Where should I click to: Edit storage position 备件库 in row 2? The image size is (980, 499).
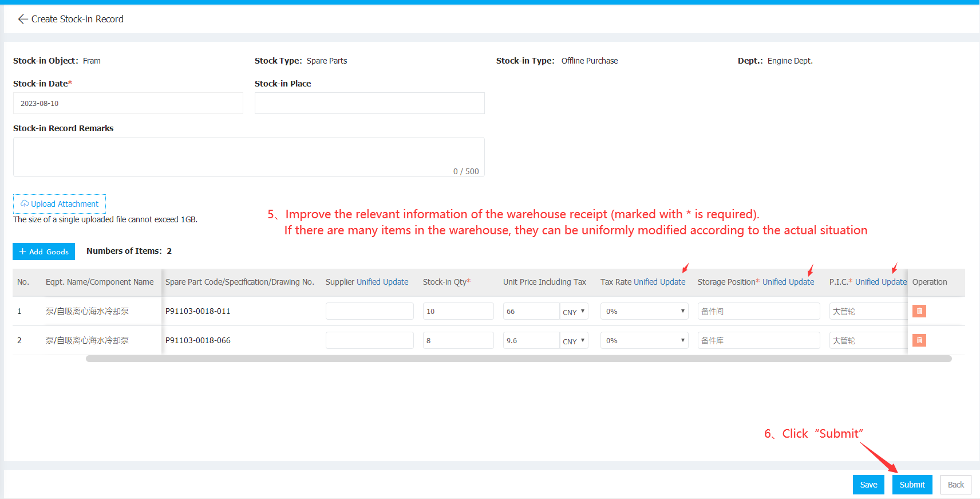(759, 340)
